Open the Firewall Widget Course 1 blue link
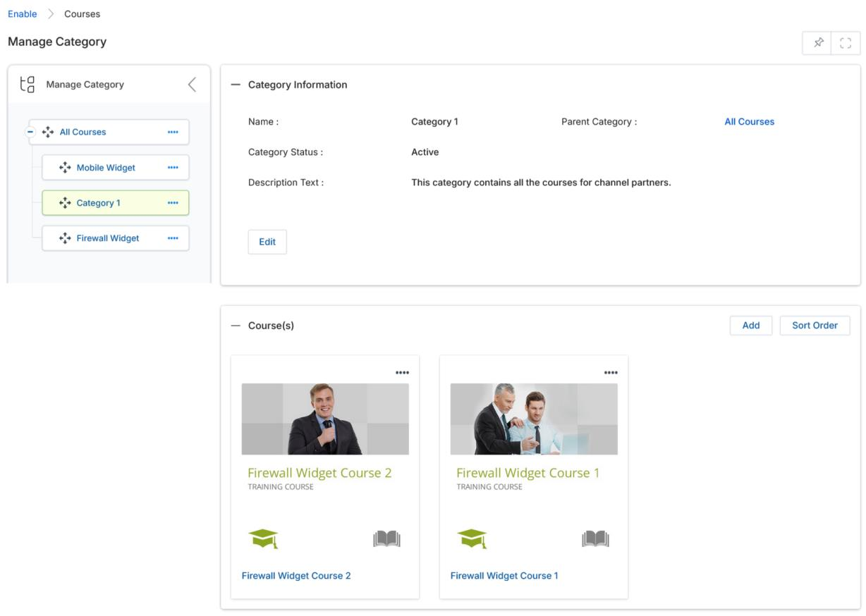 pos(504,576)
